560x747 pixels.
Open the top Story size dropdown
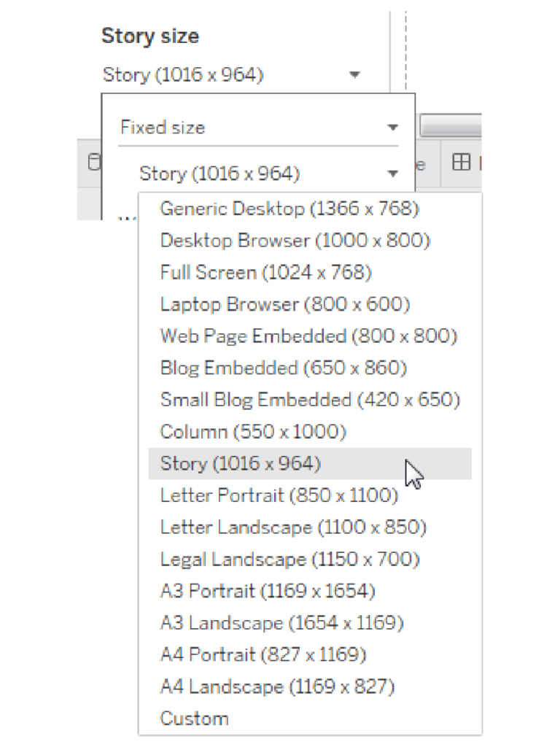[x=354, y=74]
